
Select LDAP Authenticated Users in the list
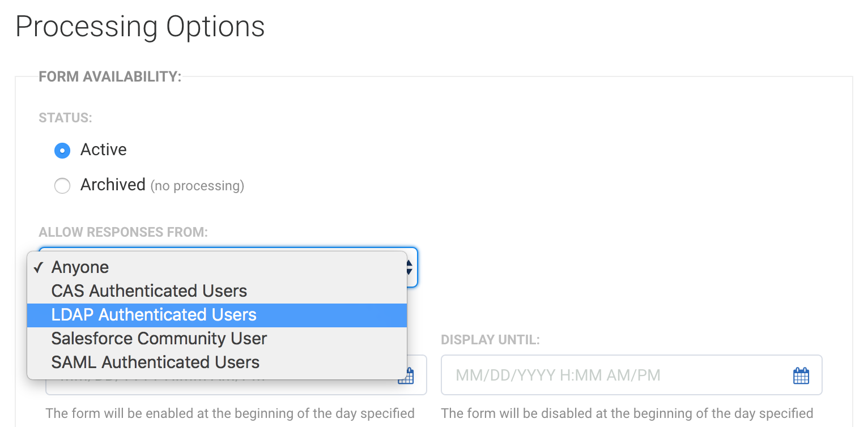154,315
